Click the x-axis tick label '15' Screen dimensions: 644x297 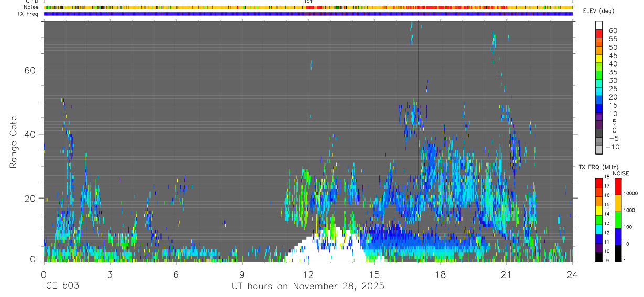pyautogui.click(x=374, y=274)
